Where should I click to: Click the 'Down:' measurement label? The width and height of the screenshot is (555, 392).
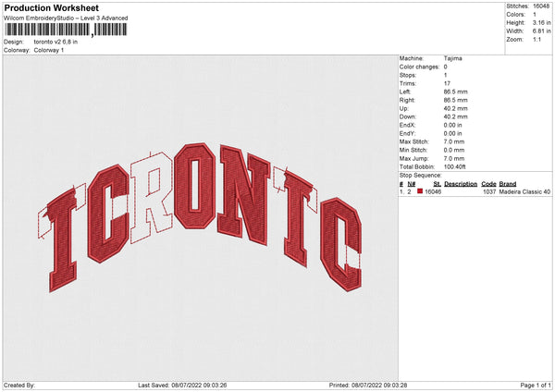coord(408,116)
